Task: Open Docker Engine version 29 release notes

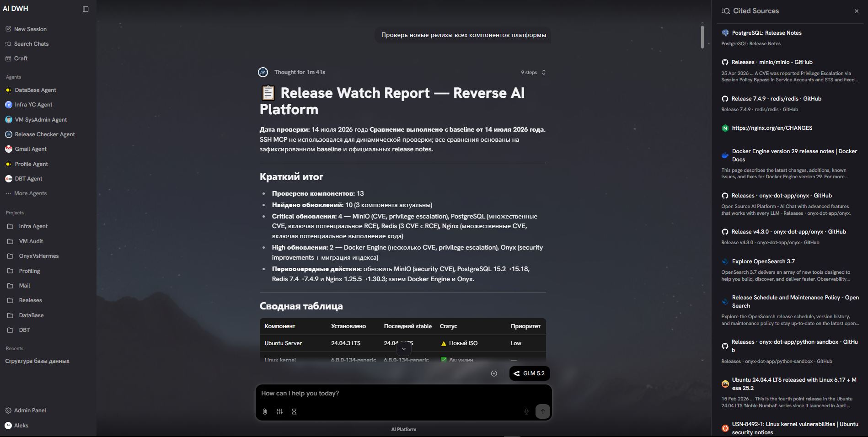Action: click(794, 155)
